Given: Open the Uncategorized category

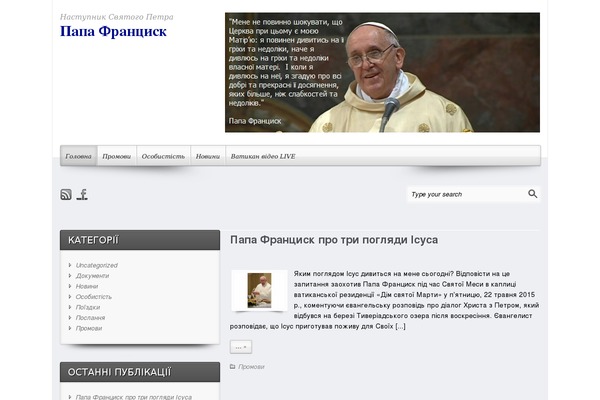Looking at the screenshot, I should tap(97, 265).
